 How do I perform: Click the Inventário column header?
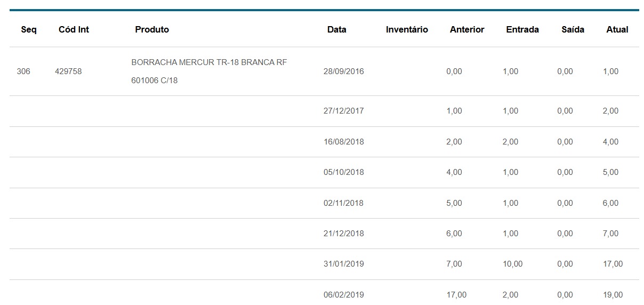[407, 30]
